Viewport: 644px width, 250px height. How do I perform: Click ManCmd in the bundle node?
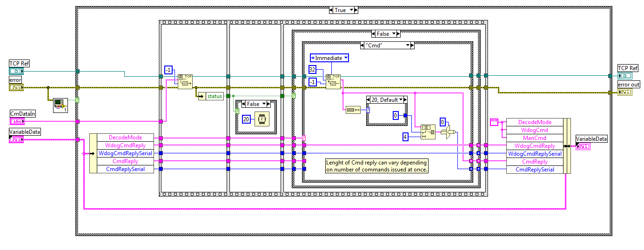535,138
